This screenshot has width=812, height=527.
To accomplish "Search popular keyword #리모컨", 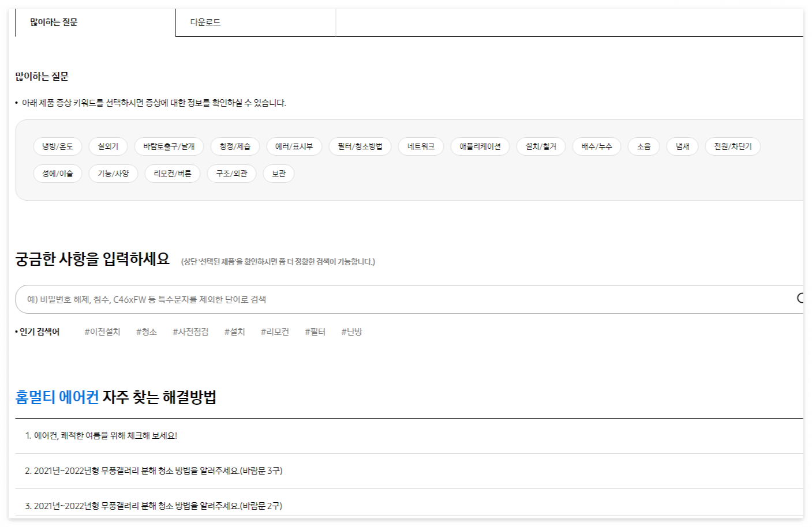I will pyautogui.click(x=275, y=332).
